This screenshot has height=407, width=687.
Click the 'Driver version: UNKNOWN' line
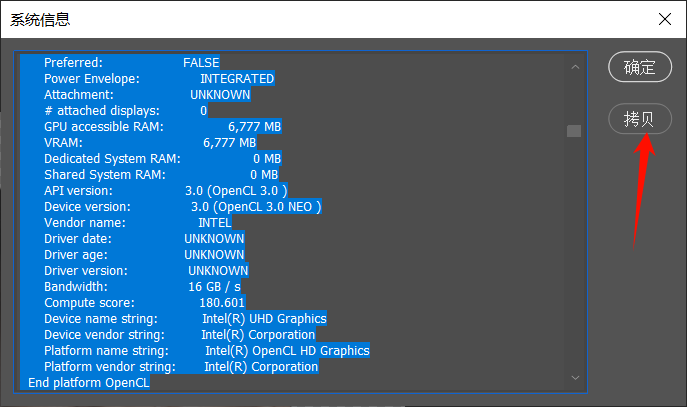coord(146,270)
